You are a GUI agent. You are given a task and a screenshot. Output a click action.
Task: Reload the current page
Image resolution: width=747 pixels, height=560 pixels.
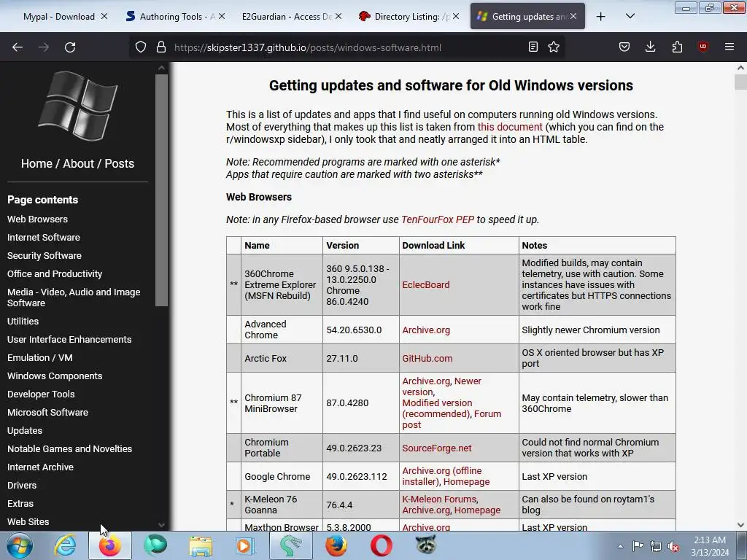70,47
